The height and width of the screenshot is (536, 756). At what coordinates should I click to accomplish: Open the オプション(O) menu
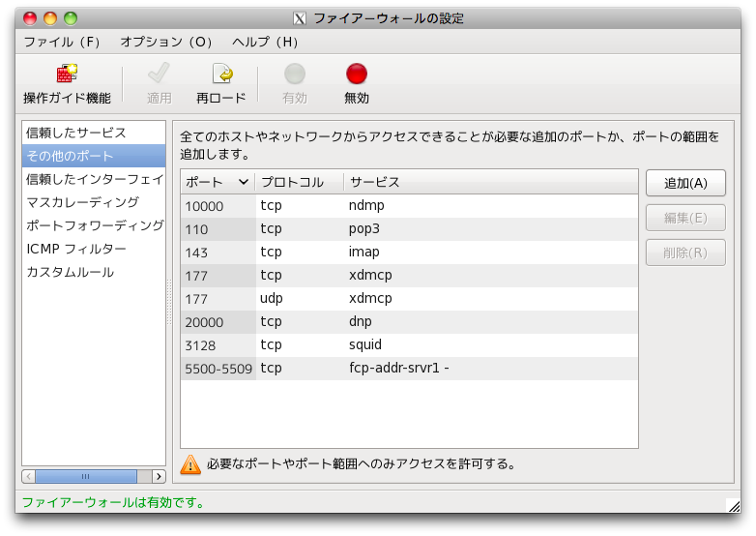(166, 43)
